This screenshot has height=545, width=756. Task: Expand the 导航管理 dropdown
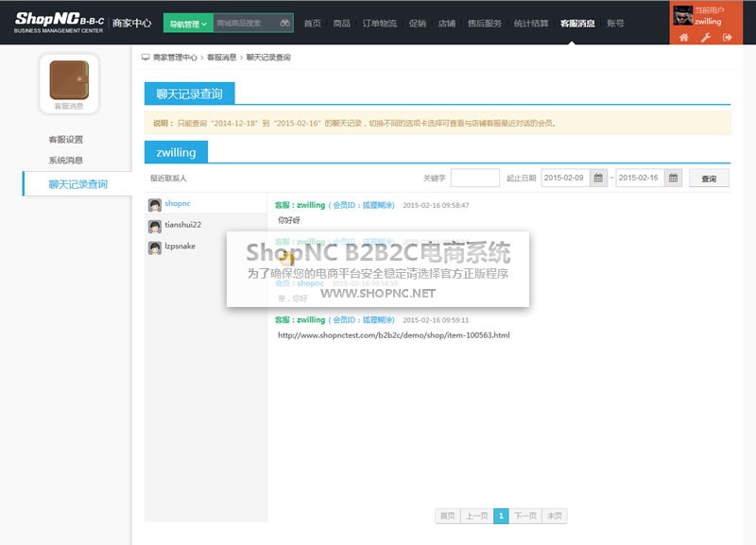(188, 23)
